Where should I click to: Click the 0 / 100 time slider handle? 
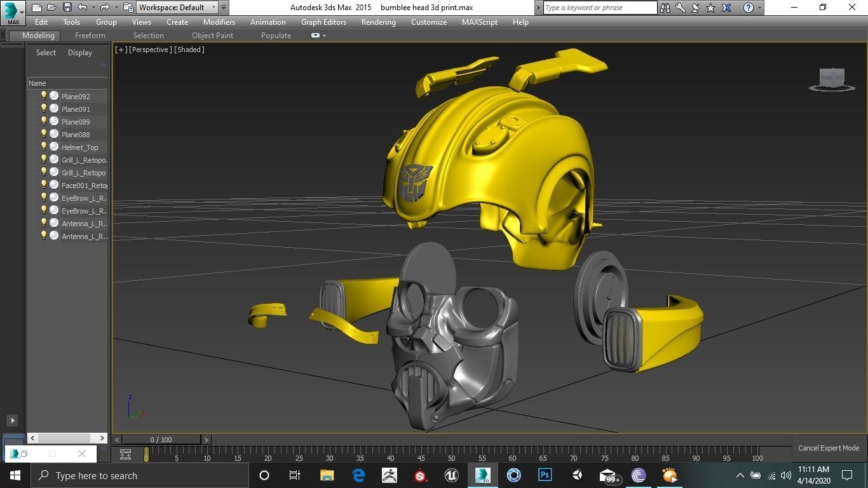pyautogui.click(x=161, y=440)
